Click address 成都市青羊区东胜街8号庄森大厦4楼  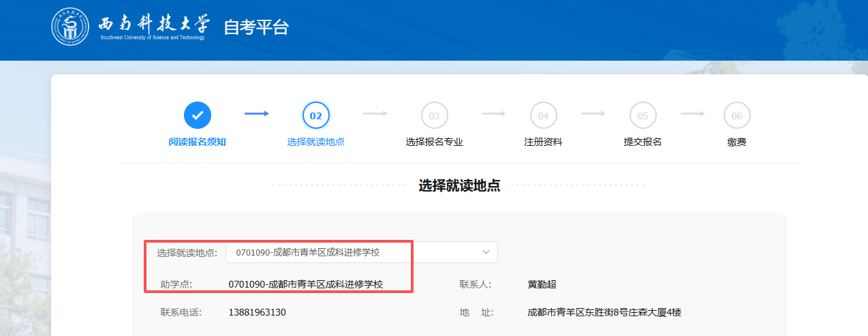point(604,312)
